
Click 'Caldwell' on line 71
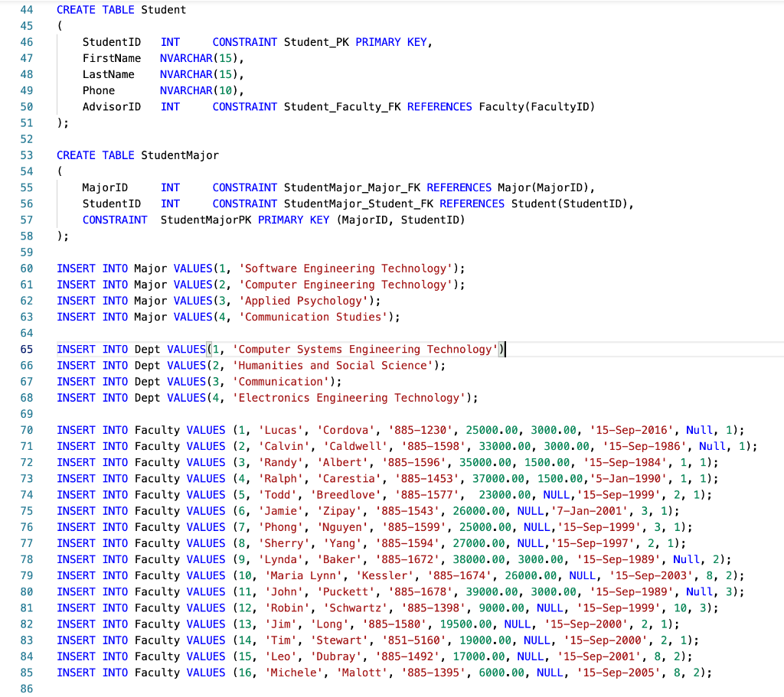355,447
